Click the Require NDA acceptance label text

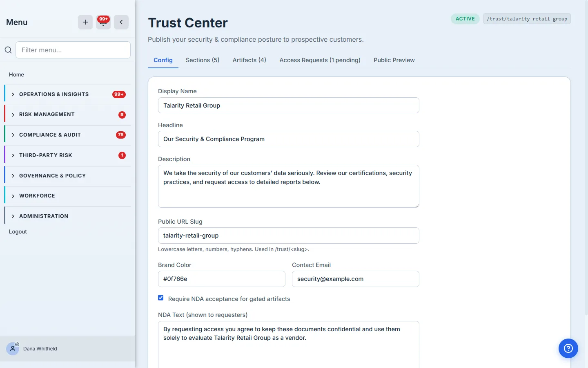(x=229, y=299)
